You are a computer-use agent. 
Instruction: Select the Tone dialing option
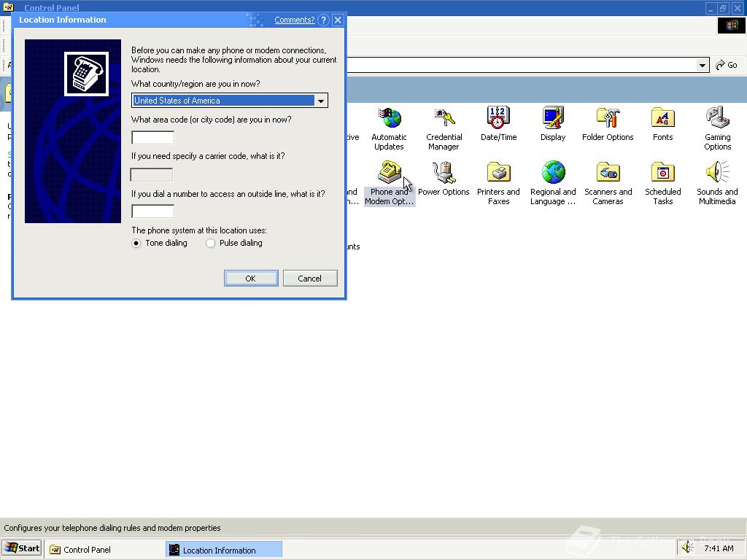(x=160, y=243)
